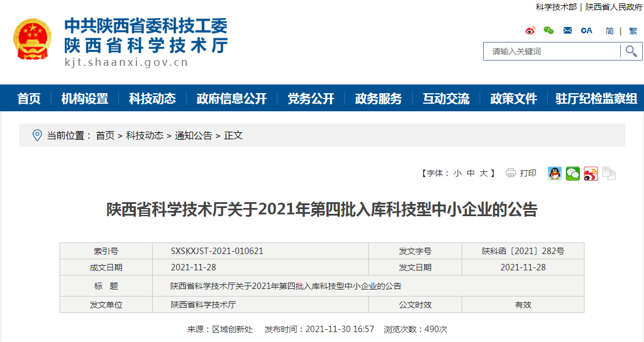Click the printer icon to print

511,173
